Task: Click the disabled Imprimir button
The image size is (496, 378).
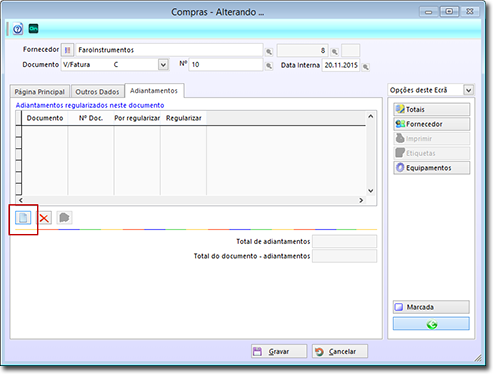Action: [x=432, y=139]
